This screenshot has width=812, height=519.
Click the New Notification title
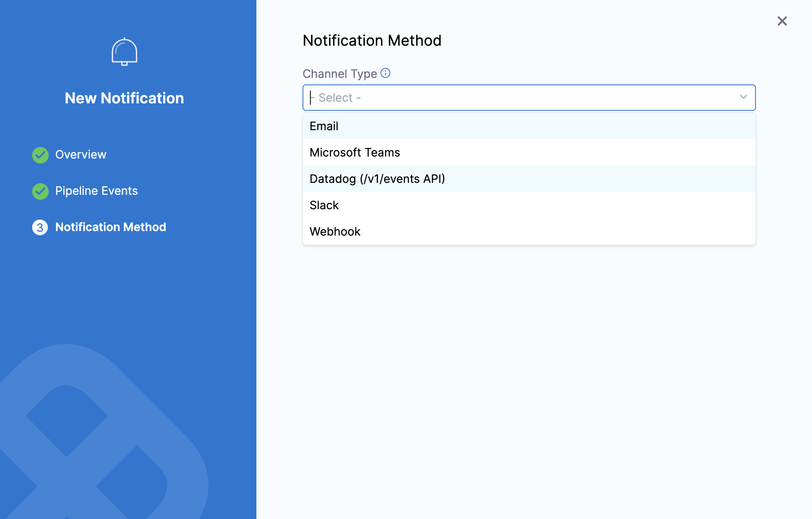124,98
